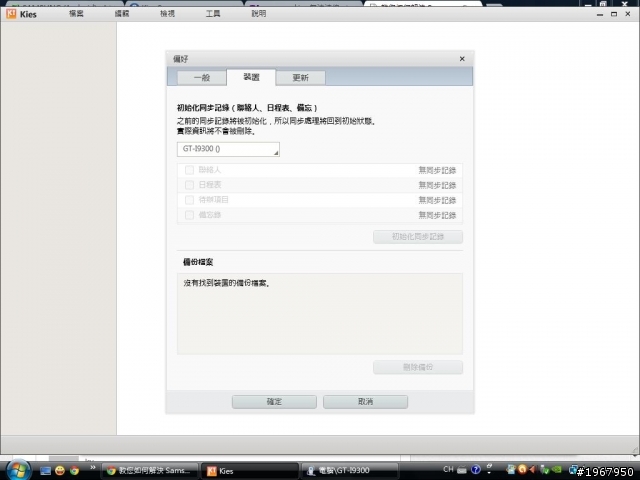Click the Show Desktop quick launch icon
The image size is (640, 480).
(45, 471)
